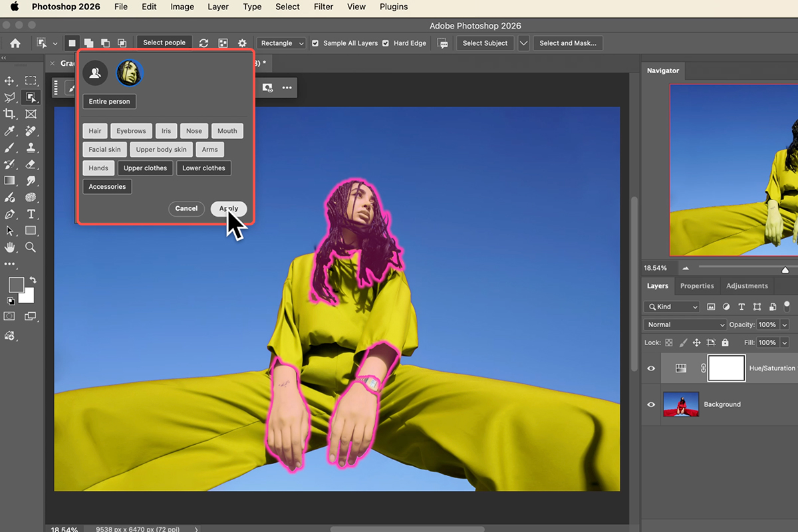Screen dimensions: 798x532
Task: Select the Zoom tool
Action: tap(31, 247)
